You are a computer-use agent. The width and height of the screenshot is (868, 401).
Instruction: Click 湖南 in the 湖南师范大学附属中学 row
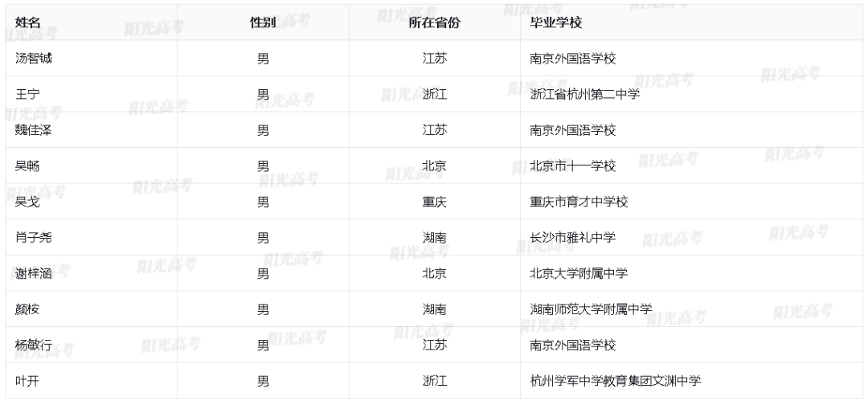point(435,309)
